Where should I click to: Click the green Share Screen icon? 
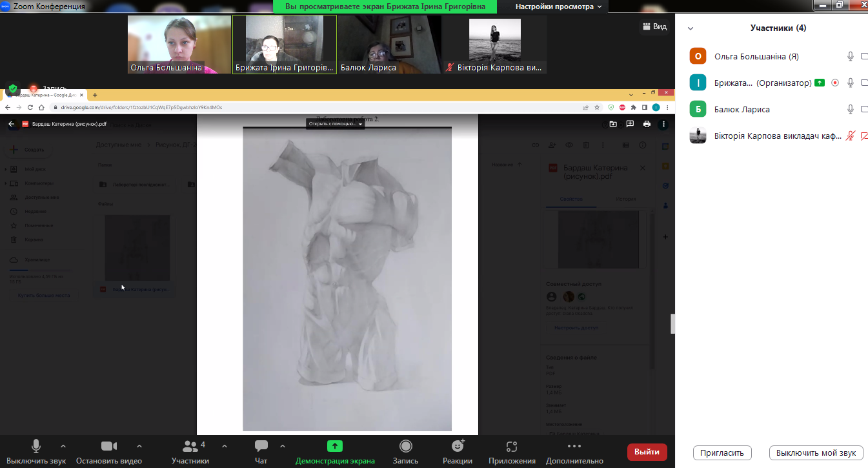click(x=334, y=446)
